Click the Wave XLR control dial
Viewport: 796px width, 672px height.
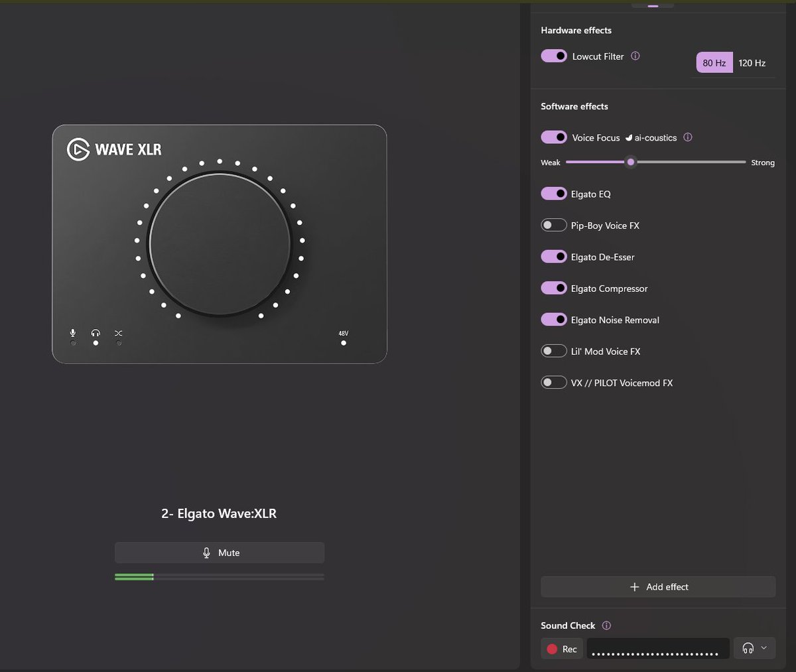(220, 243)
